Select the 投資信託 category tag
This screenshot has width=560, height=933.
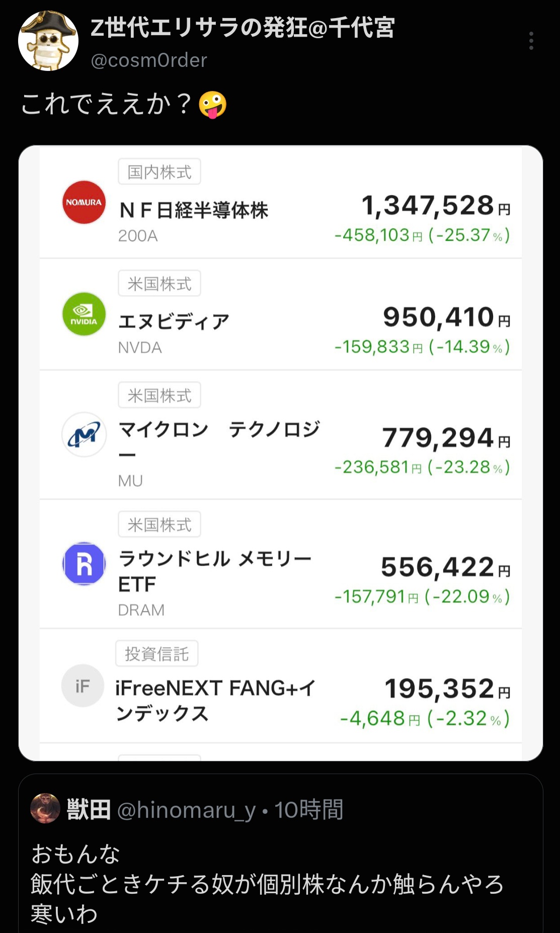(157, 654)
